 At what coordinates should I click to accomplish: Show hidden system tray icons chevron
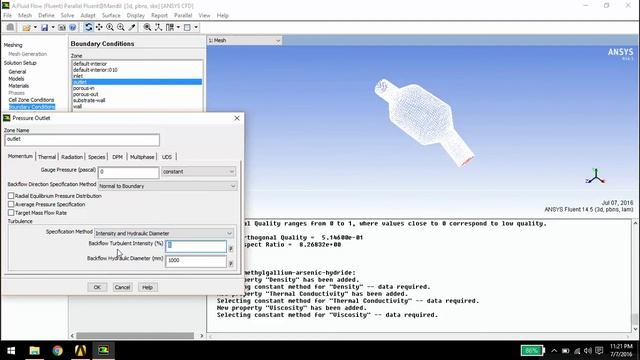(554, 351)
